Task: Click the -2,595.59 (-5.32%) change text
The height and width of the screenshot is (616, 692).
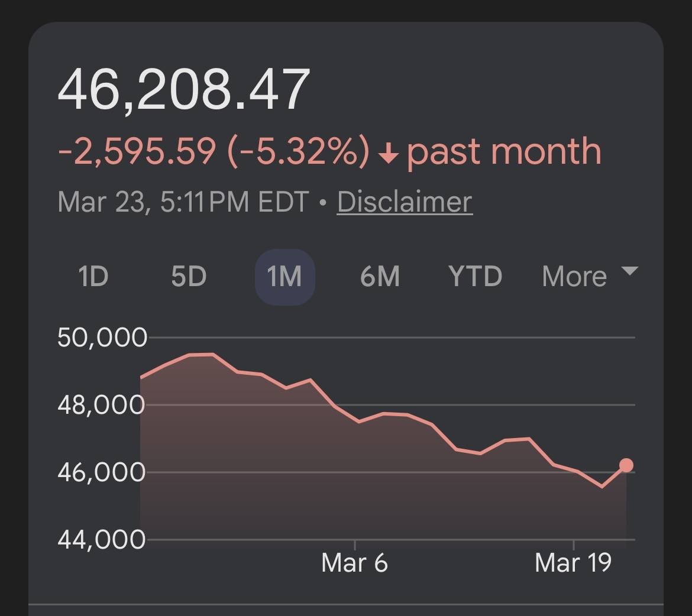Action: click(x=214, y=151)
